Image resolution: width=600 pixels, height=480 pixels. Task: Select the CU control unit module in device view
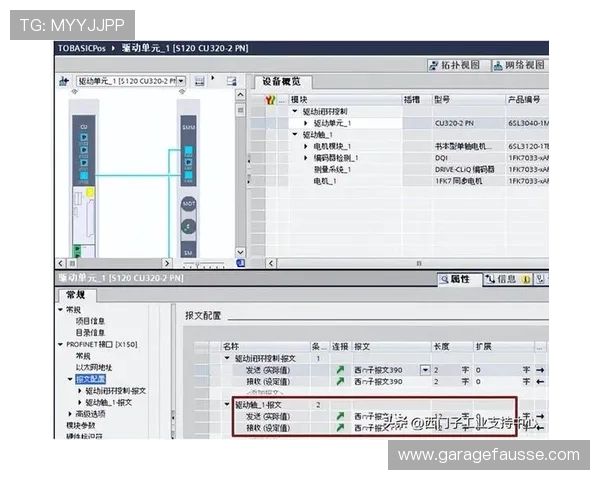[x=84, y=149]
